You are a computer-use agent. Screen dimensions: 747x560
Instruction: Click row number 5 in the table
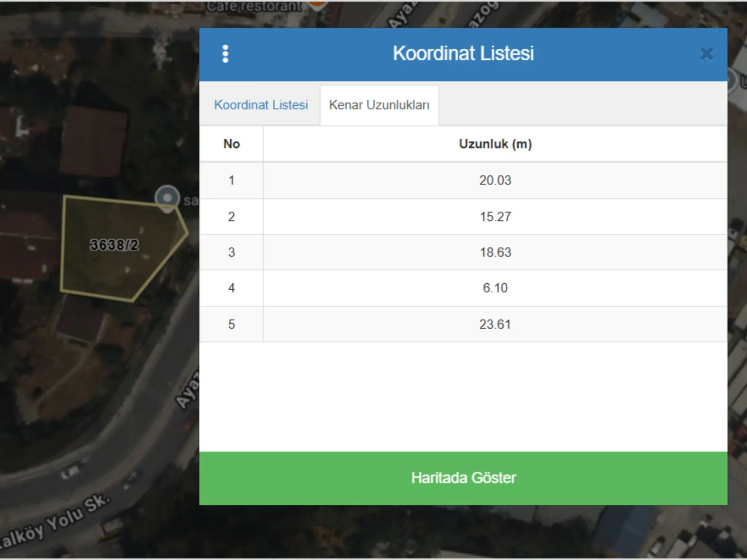232,324
